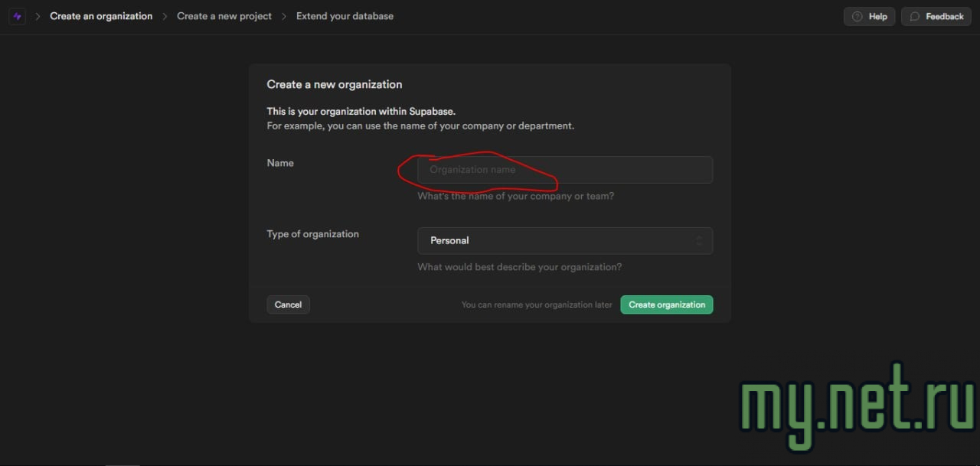Click the 'Create a new organization' heading

pos(334,85)
